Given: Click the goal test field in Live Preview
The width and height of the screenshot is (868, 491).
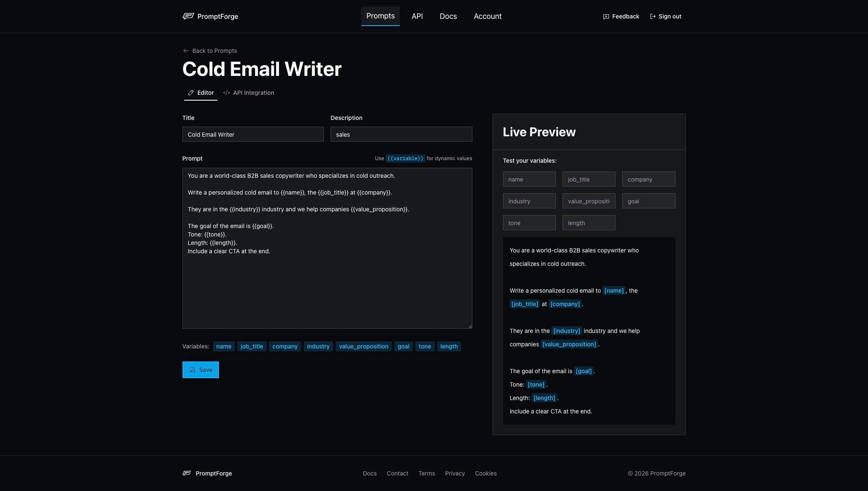Looking at the screenshot, I should click(x=648, y=201).
